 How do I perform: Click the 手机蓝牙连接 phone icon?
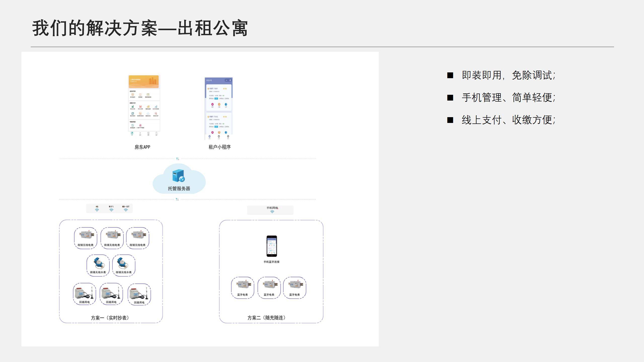coord(272,246)
